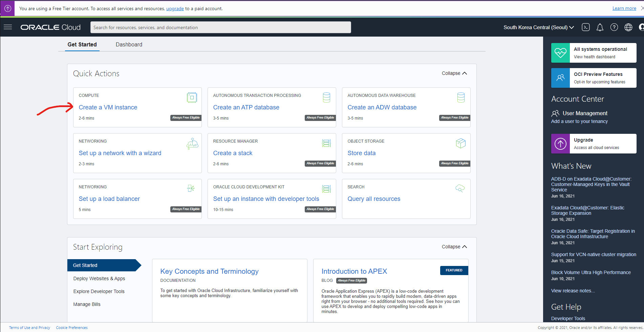Click Add a user to your tenancy
644x332 pixels.
[579, 121]
